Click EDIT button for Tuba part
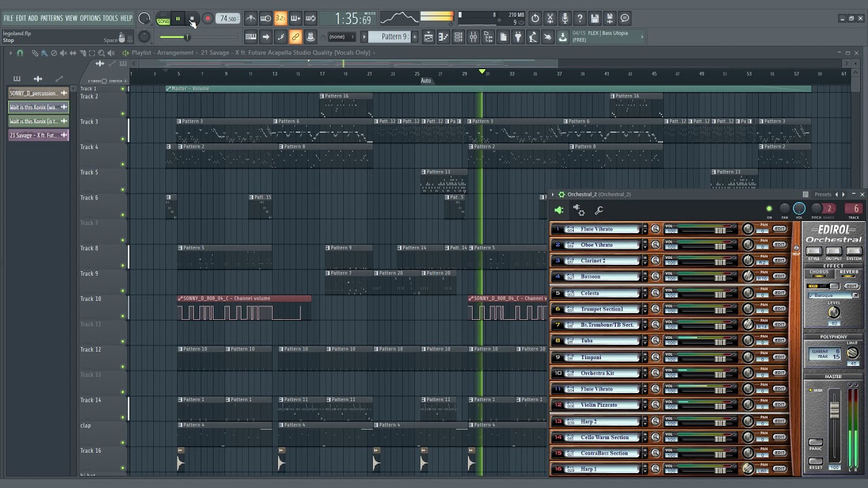The width and height of the screenshot is (868, 488). click(779, 341)
